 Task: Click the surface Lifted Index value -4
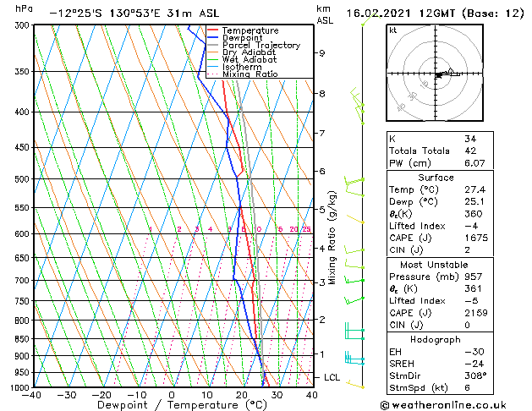tap(471, 226)
